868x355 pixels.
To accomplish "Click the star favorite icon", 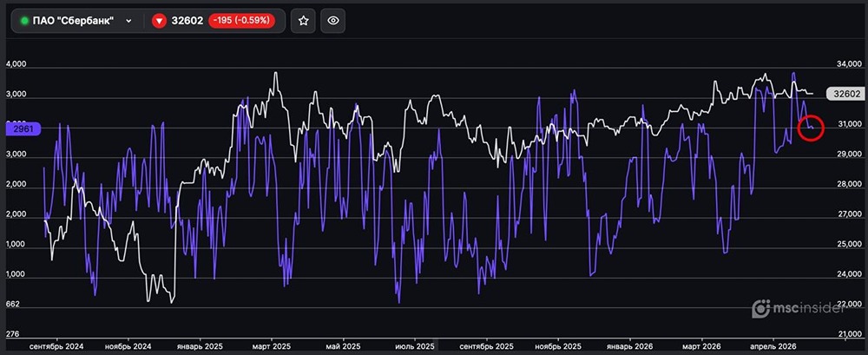I will coord(303,21).
